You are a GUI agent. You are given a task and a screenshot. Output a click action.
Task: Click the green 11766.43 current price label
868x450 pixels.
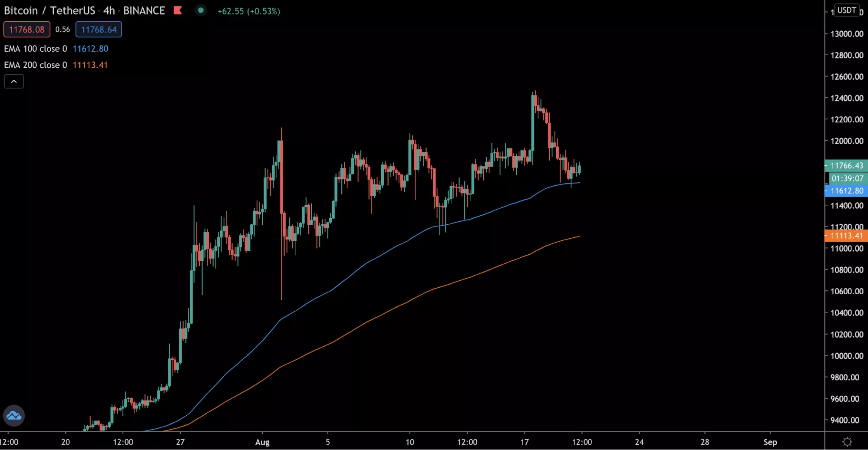(x=846, y=165)
